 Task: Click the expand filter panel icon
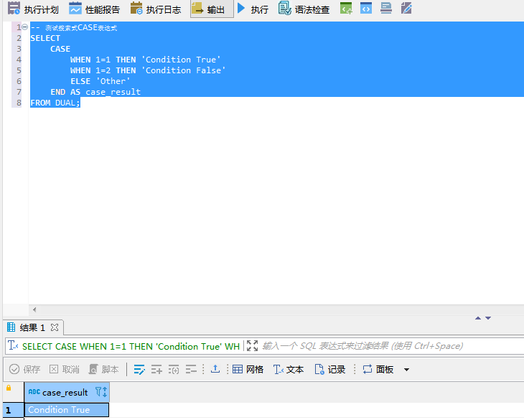[252, 346]
